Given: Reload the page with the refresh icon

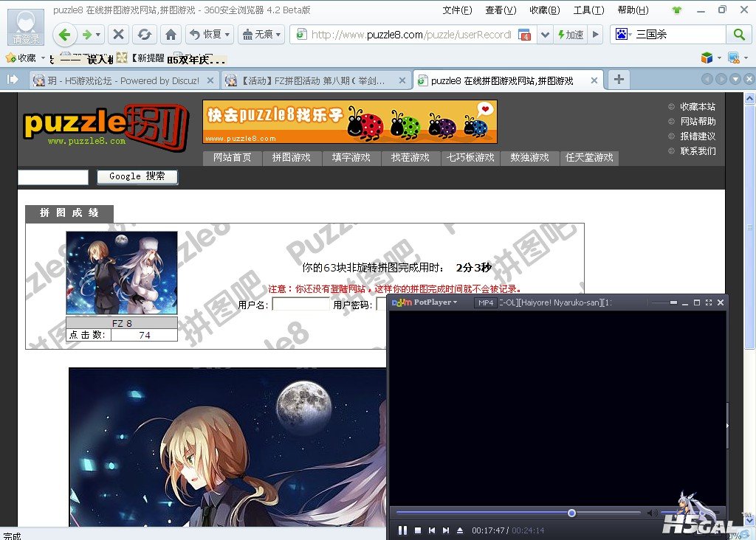Looking at the screenshot, I should coord(144,35).
